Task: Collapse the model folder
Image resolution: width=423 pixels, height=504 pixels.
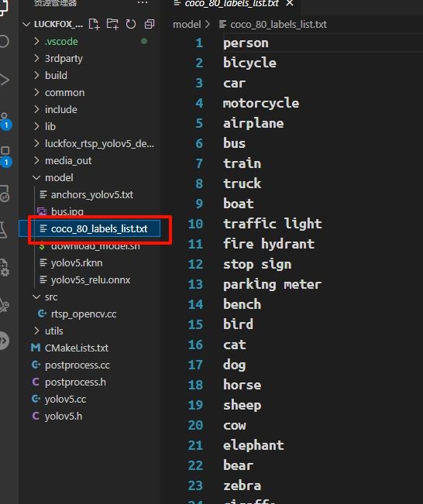Action: (x=59, y=177)
